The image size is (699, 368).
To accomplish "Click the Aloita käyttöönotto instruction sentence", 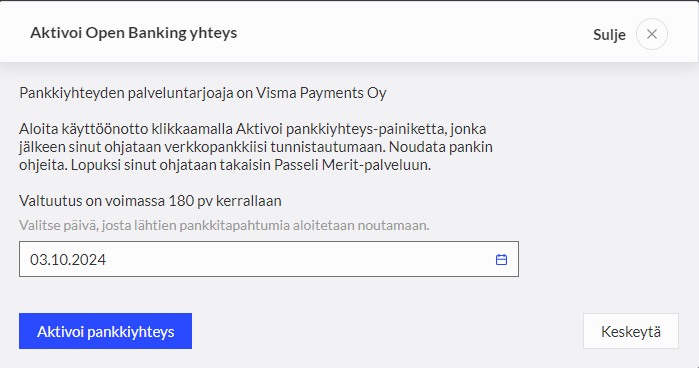I will pos(255,138).
